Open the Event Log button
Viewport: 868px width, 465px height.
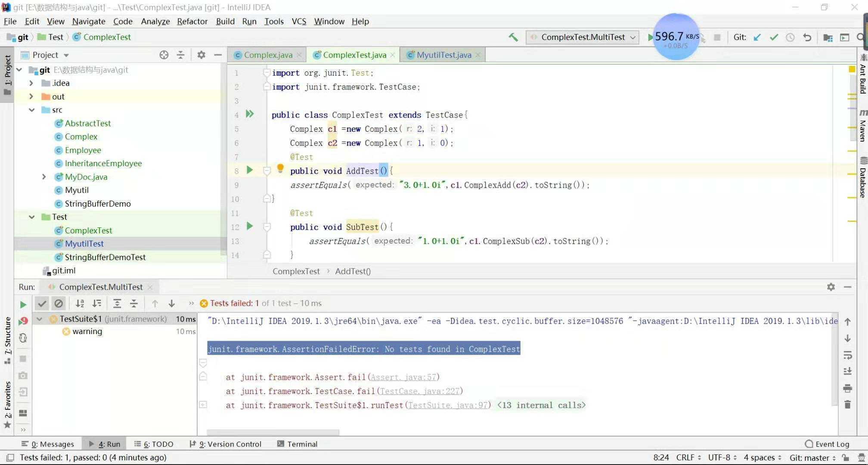pyautogui.click(x=827, y=444)
